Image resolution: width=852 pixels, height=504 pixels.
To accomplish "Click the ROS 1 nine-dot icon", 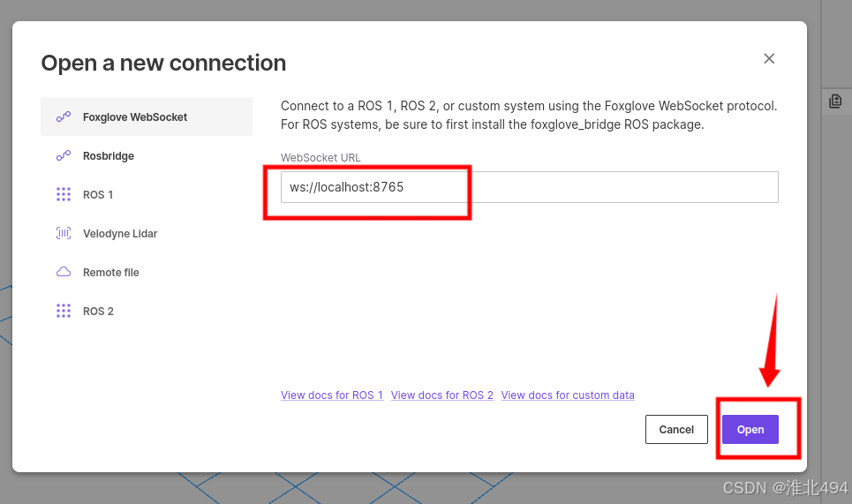I will click(64, 194).
